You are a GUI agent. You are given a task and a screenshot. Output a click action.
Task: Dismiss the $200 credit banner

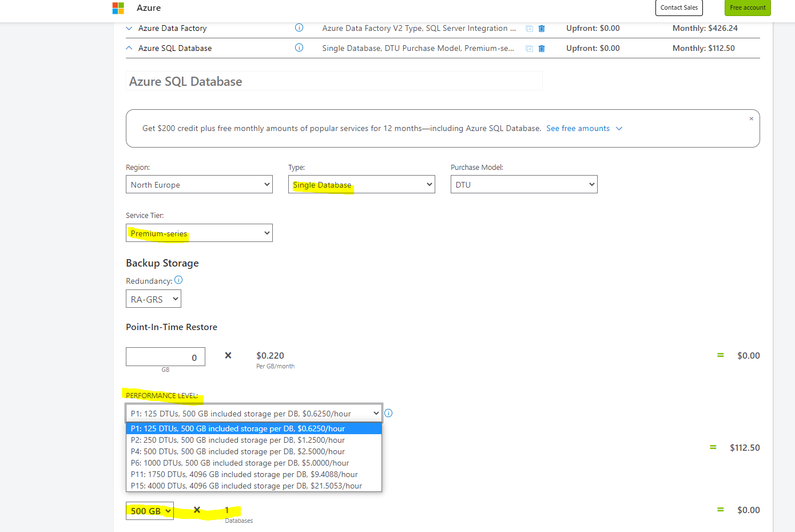coord(752,119)
